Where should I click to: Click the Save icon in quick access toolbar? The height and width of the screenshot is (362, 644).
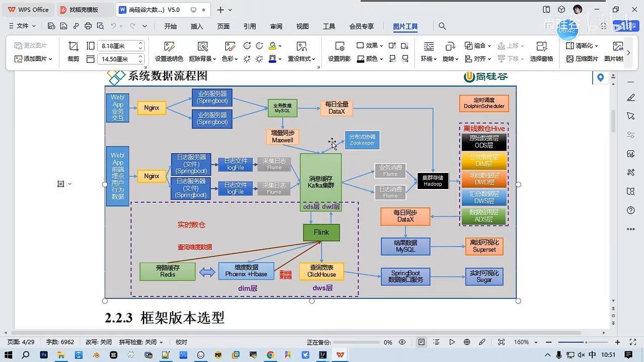point(63,26)
